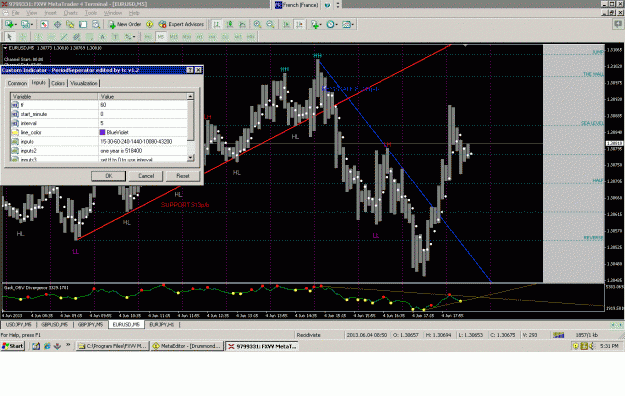The width and height of the screenshot is (625, 396).
Task: Select the Text Label 'T' tool
Action: click(115, 37)
